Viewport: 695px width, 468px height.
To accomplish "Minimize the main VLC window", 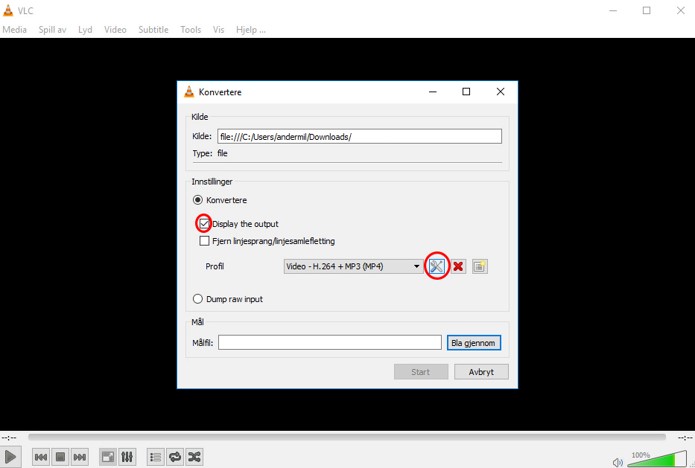I will [613, 10].
